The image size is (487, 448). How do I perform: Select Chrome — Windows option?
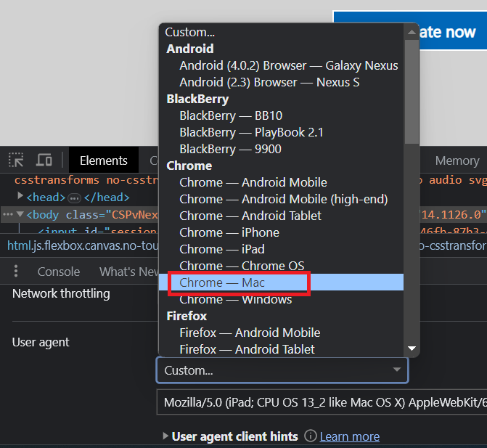[x=281, y=299]
